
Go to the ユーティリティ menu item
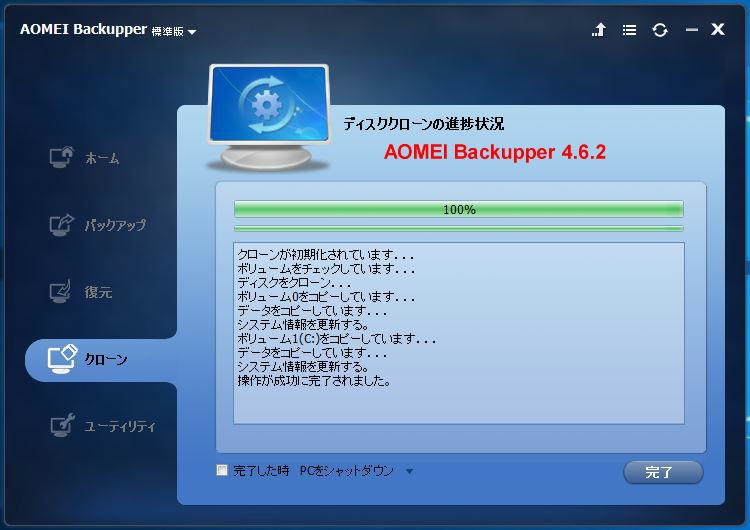(120, 426)
